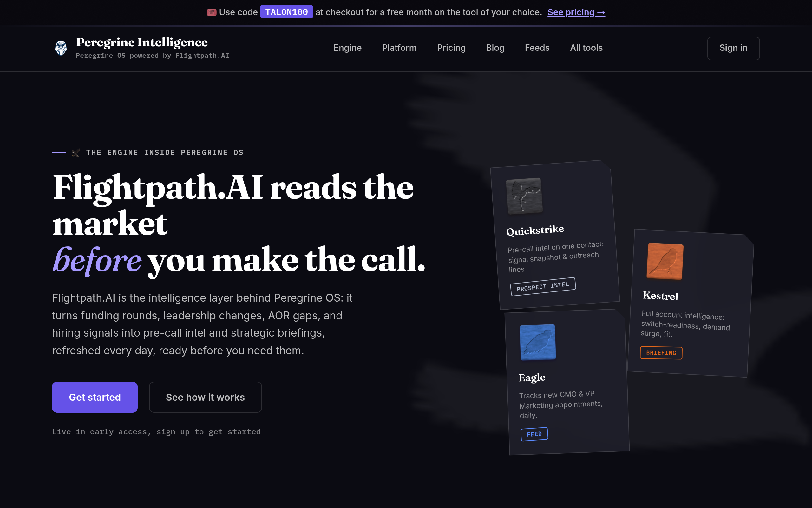
Task: Click the Eagle card title
Action: (532, 378)
